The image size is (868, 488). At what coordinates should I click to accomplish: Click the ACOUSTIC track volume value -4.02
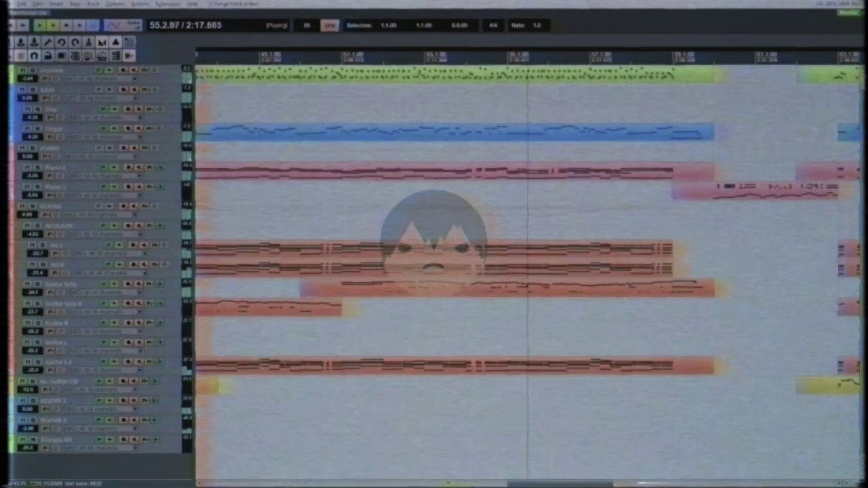pos(33,234)
